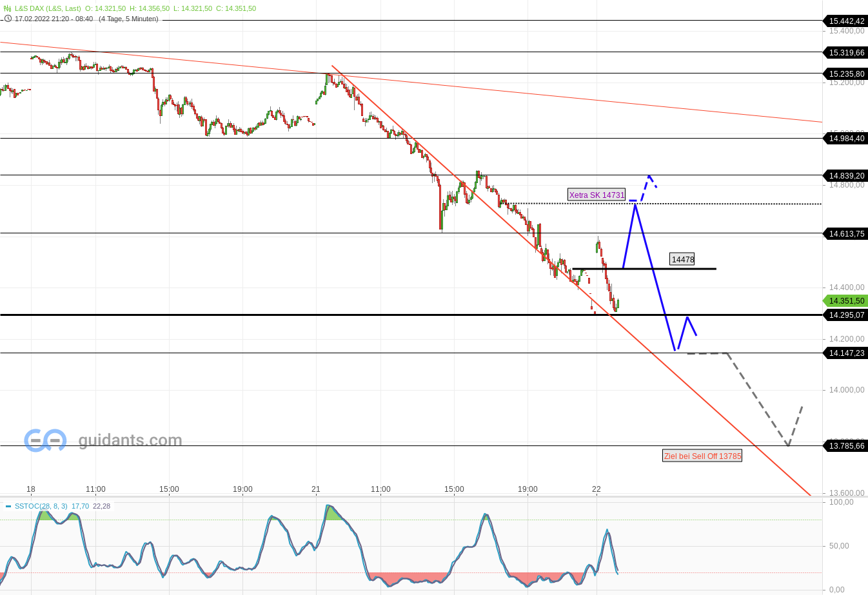
Task: Click the clock timeframe icon
Action: point(6,19)
